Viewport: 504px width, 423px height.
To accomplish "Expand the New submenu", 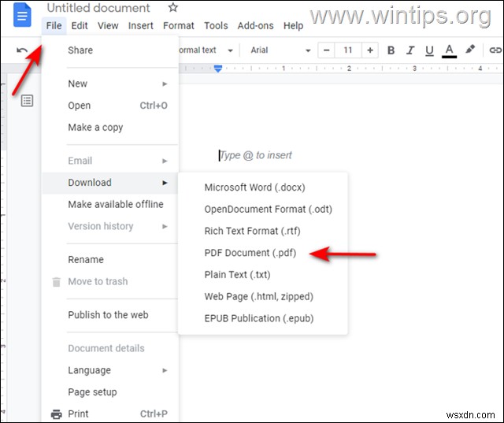I will [x=110, y=83].
